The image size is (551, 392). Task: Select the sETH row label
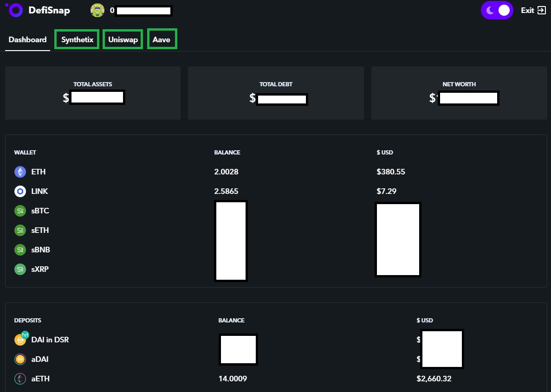pyautogui.click(x=40, y=231)
